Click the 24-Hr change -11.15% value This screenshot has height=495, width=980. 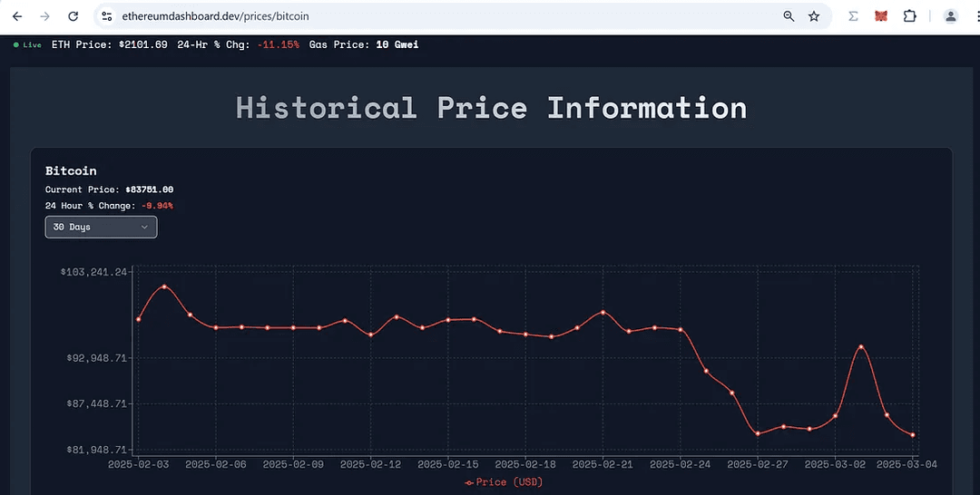pos(279,45)
